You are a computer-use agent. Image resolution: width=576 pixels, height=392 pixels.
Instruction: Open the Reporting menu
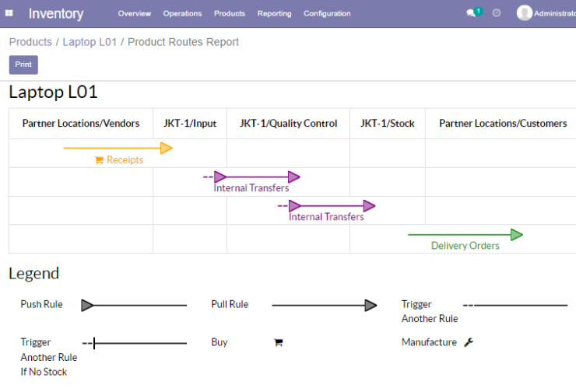pyautogui.click(x=275, y=13)
